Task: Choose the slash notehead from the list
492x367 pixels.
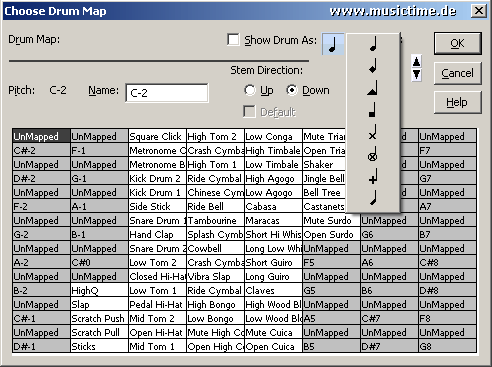Action: pyautogui.click(x=373, y=199)
